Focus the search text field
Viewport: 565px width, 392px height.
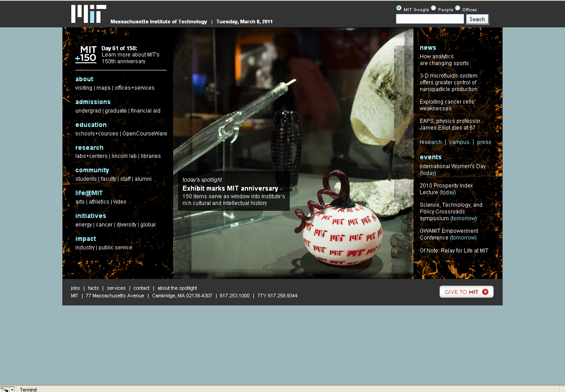(x=430, y=19)
